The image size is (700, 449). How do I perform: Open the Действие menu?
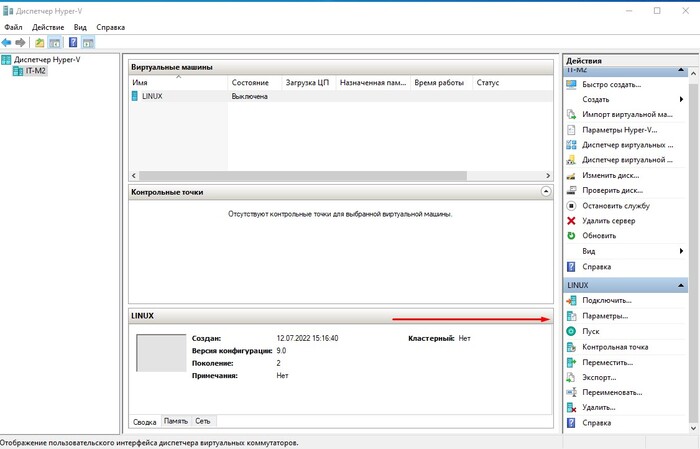click(x=48, y=27)
